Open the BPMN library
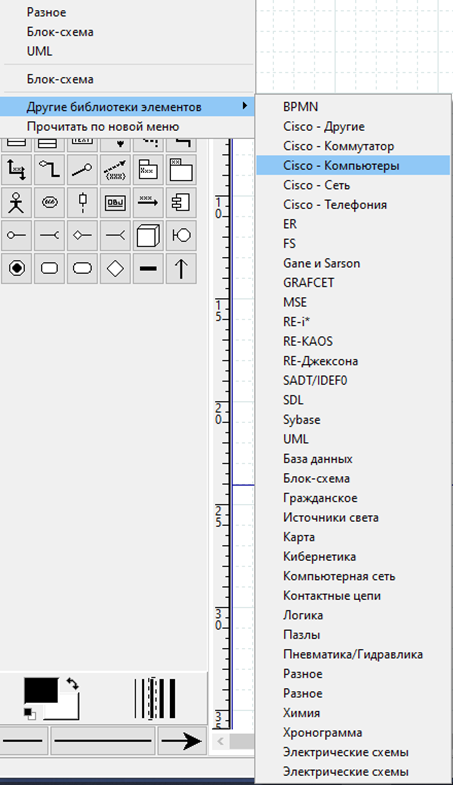This screenshot has width=453, height=785. pos(353,107)
